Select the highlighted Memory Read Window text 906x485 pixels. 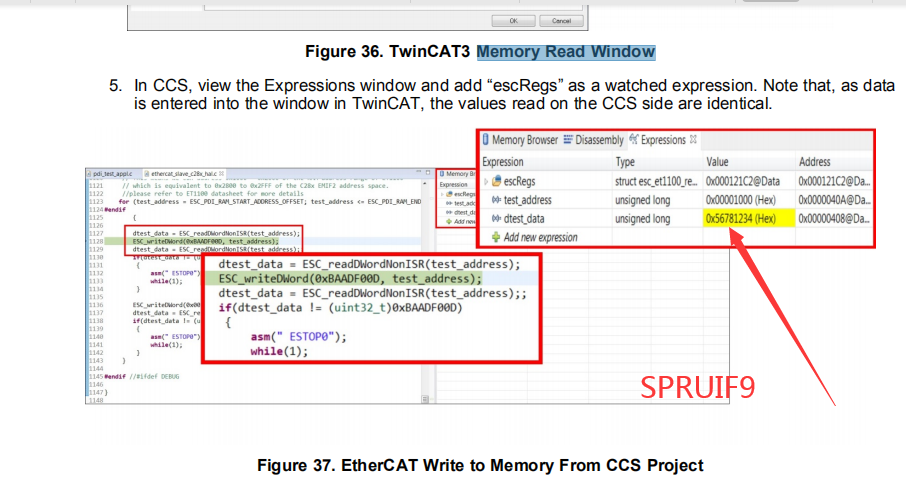click(566, 52)
